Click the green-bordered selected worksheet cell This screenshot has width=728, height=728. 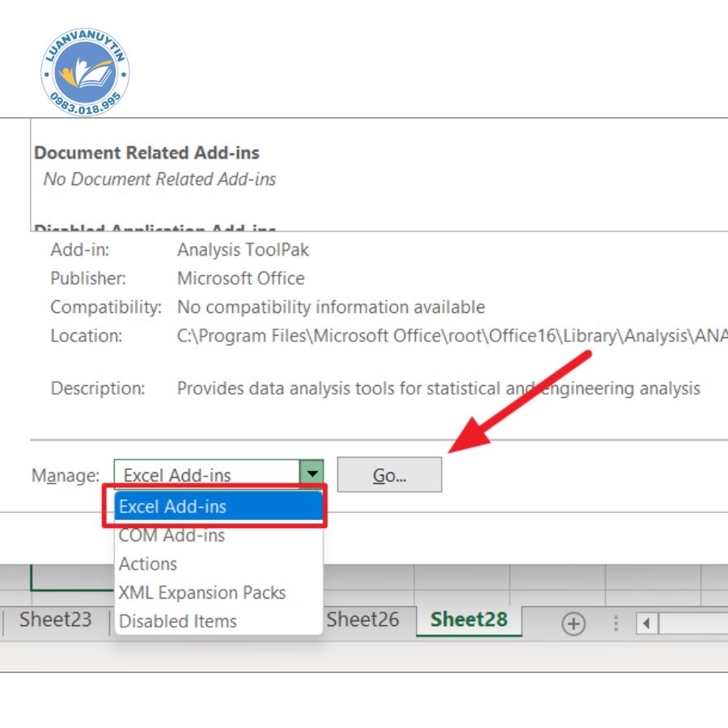73,578
